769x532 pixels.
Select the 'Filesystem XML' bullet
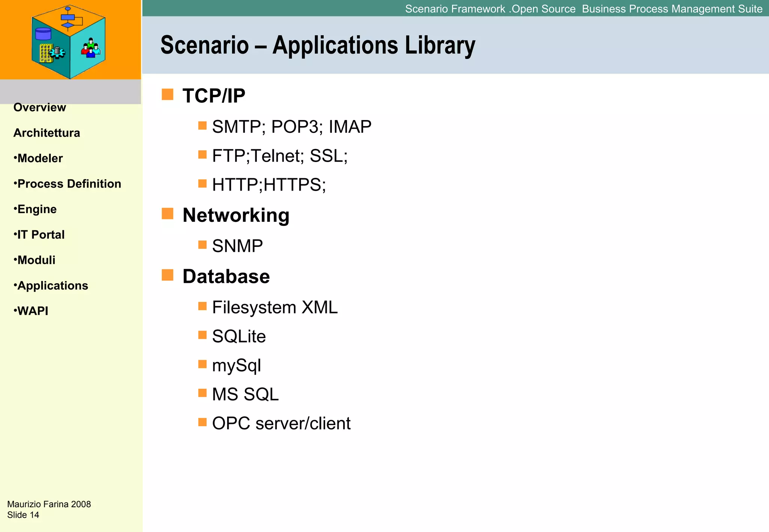(x=275, y=308)
